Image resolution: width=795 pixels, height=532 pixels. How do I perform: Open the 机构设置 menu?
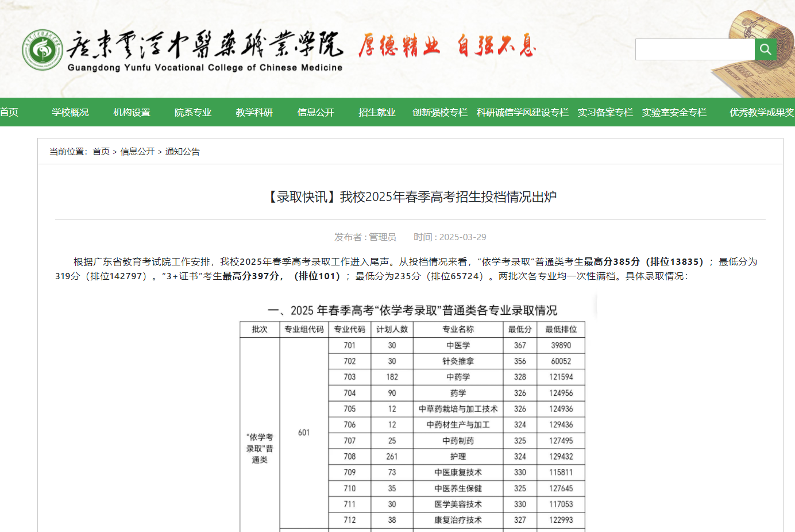point(132,113)
